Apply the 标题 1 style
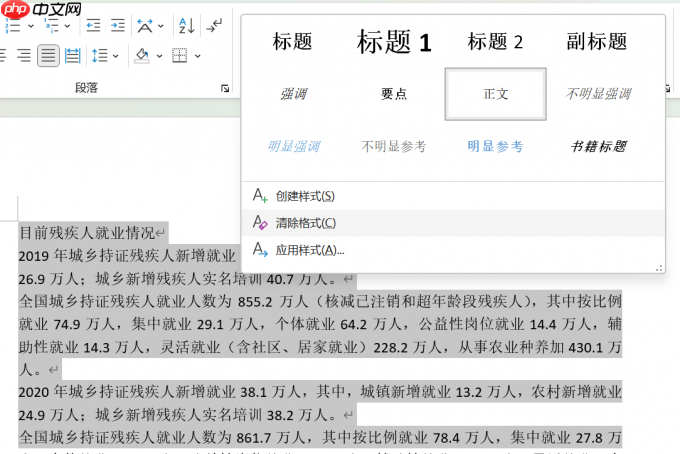Image resolution: width=680 pixels, height=454 pixels. pos(394,42)
